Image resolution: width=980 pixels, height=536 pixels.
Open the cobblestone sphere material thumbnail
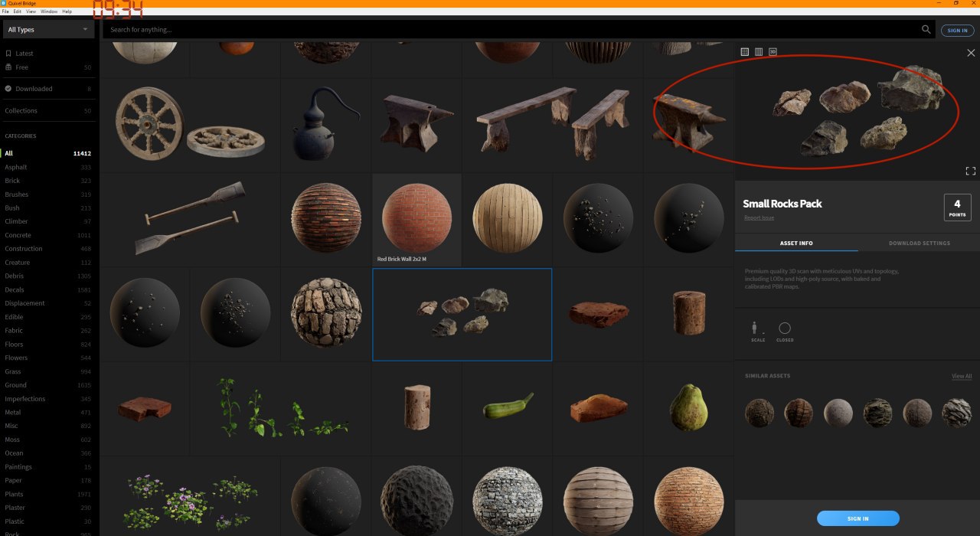coord(325,313)
